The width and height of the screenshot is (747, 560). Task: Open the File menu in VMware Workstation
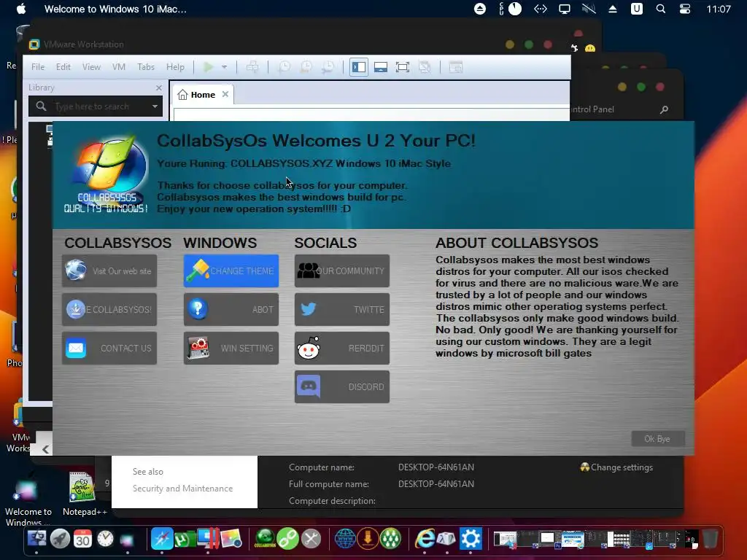[x=38, y=67]
